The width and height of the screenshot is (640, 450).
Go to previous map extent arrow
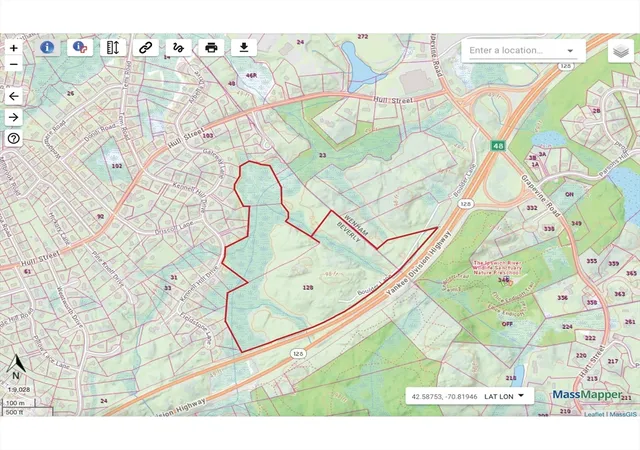pos(13,96)
